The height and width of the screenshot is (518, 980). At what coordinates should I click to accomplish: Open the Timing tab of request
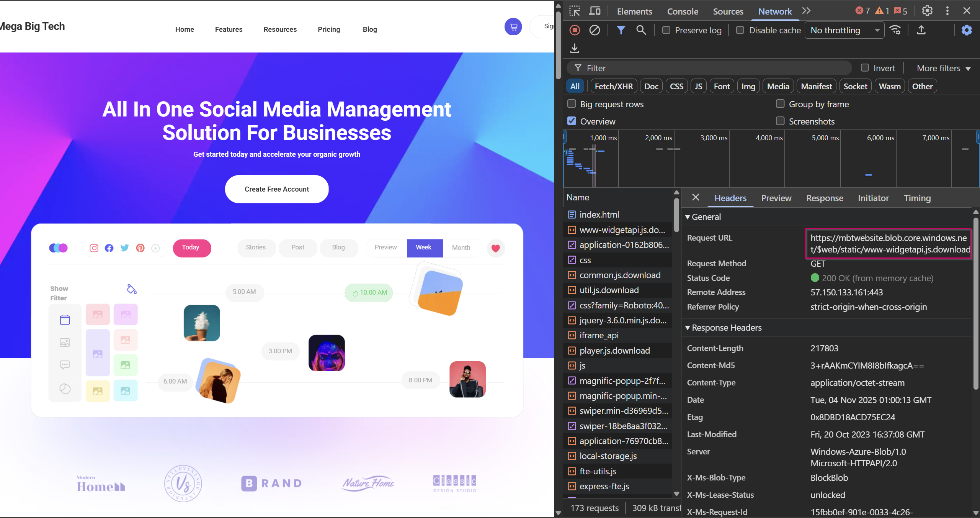point(917,198)
